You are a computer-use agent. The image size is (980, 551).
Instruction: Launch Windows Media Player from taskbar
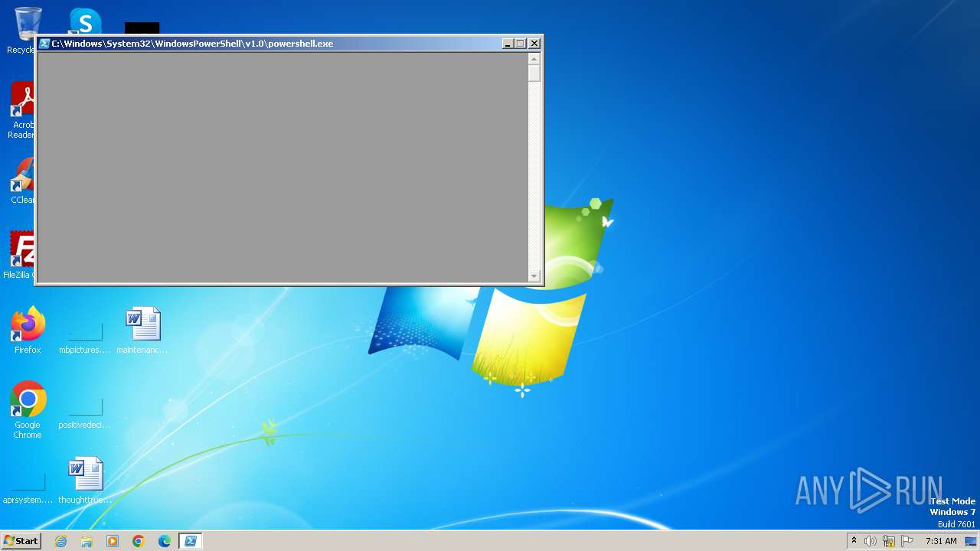(x=113, y=541)
